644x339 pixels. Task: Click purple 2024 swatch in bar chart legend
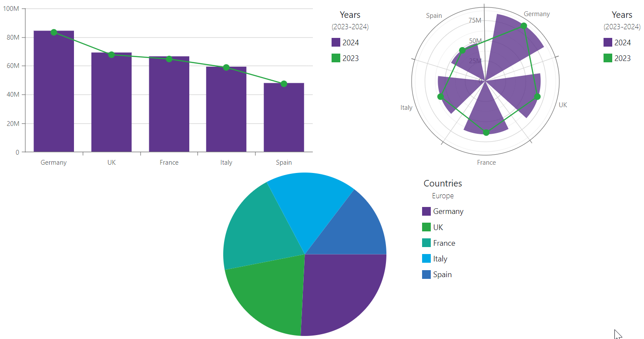336,42
